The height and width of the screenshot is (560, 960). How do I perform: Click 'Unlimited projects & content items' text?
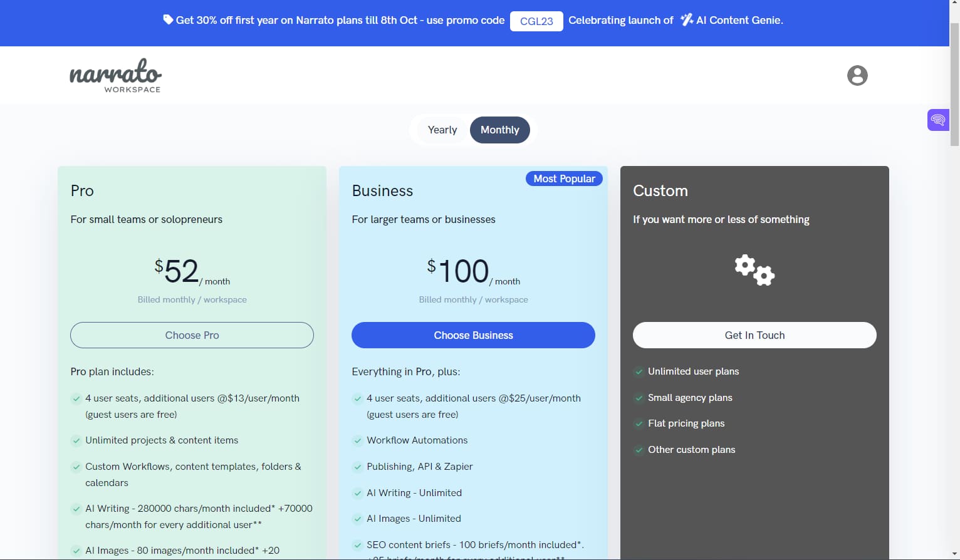click(162, 440)
